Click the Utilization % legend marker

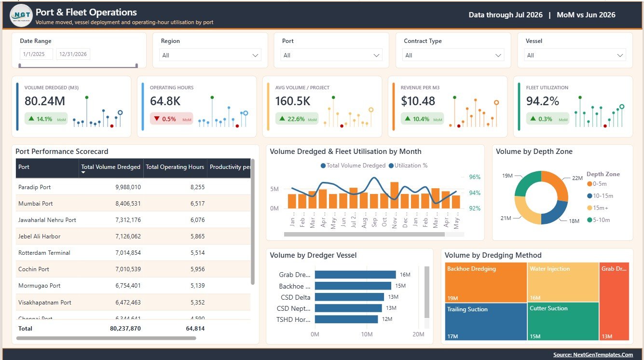tap(391, 166)
